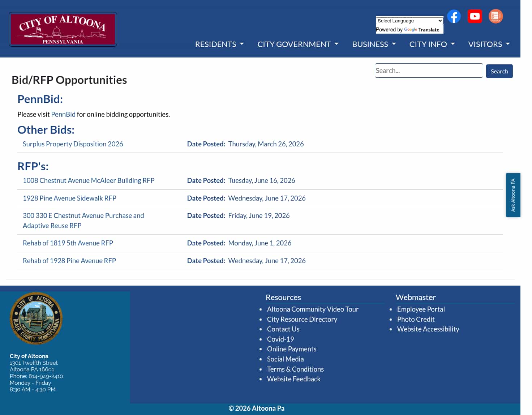532x415 pixels.
Task: Expand the Business menu
Action: click(x=374, y=44)
